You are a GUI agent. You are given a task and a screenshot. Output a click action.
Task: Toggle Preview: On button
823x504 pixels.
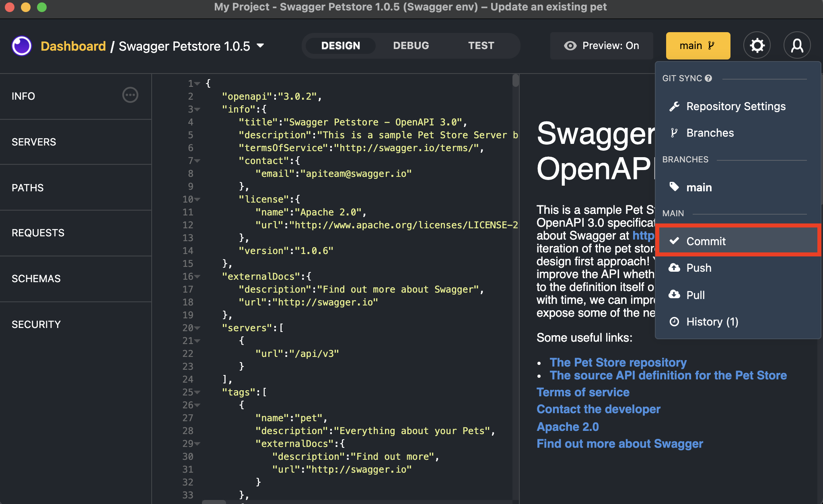click(601, 46)
